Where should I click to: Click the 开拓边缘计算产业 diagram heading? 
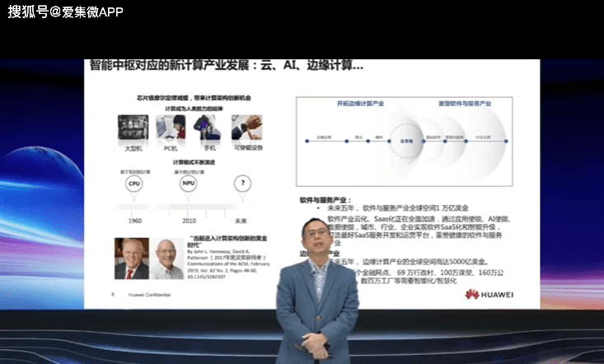click(x=361, y=104)
